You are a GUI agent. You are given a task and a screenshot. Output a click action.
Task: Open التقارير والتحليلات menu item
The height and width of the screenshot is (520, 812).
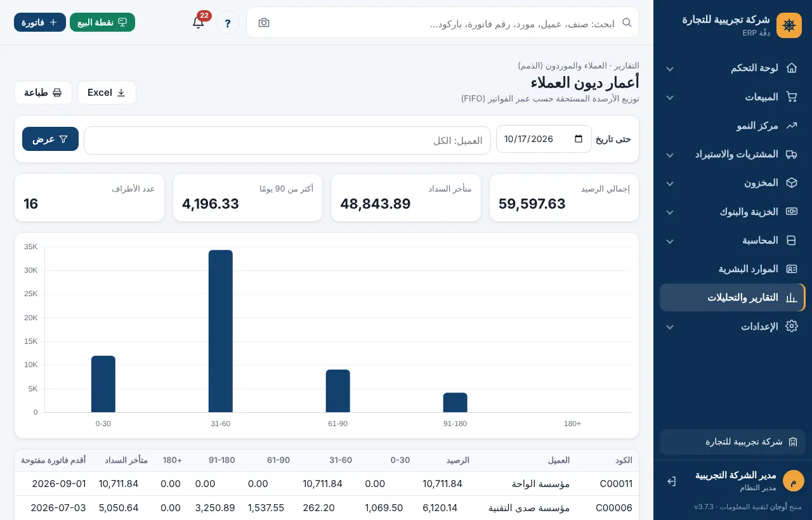(733, 297)
